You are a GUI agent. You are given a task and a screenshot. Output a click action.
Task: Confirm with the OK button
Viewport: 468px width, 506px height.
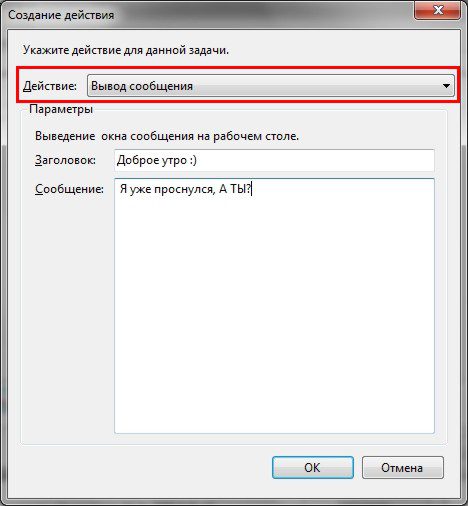313,468
